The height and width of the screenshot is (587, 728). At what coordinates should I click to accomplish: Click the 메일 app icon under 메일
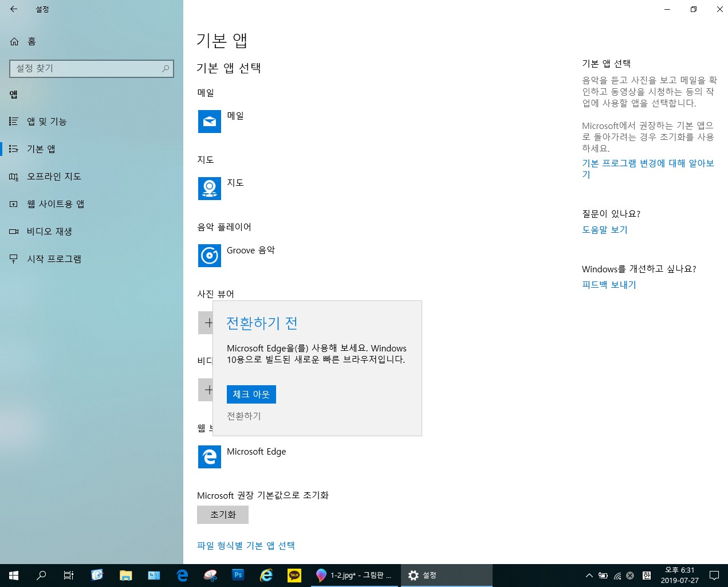click(x=210, y=122)
